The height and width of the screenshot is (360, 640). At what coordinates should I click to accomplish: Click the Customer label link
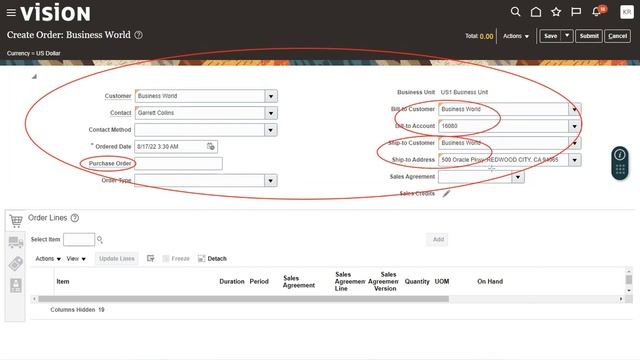[x=118, y=96]
